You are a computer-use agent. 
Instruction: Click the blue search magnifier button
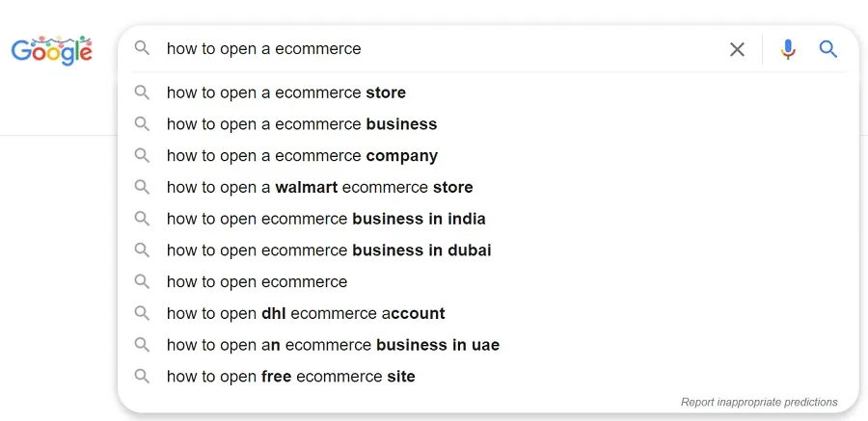click(827, 49)
